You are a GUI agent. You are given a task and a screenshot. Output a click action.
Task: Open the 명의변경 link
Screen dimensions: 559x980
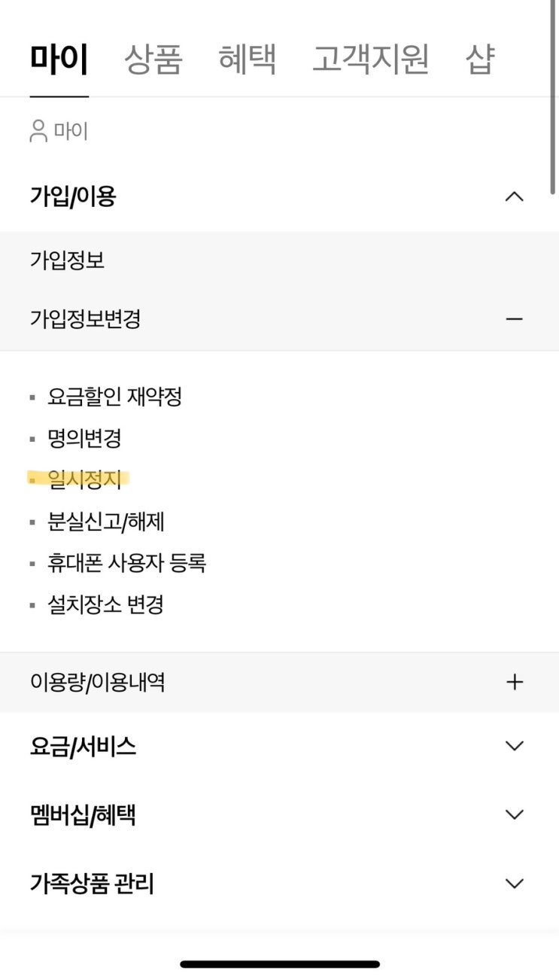tap(84, 438)
